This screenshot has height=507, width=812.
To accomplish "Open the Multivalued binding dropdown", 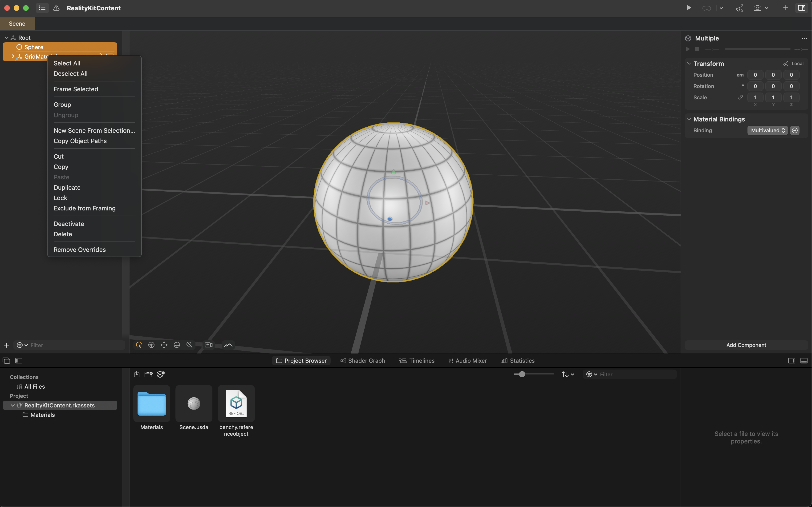I will [767, 130].
